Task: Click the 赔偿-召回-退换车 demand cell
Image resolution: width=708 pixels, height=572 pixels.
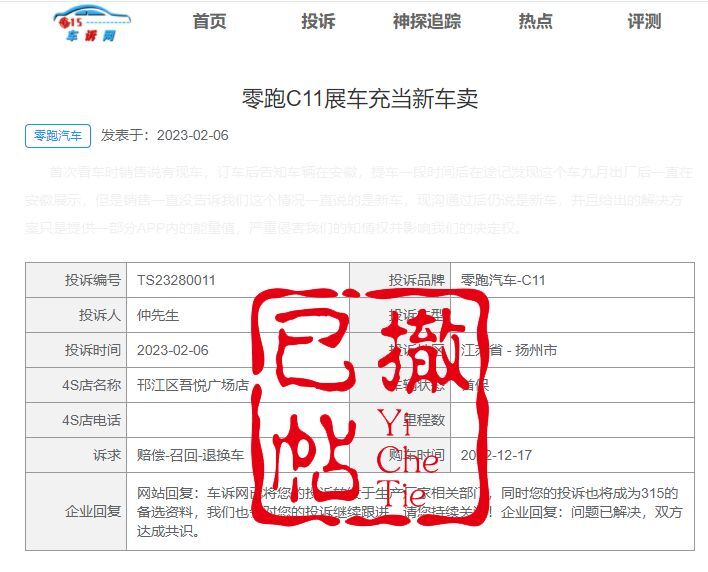Action: pyautogui.click(x=190, y=455)
